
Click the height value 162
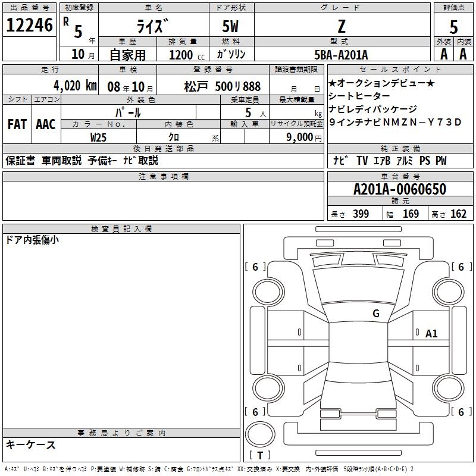pos(458,214)
